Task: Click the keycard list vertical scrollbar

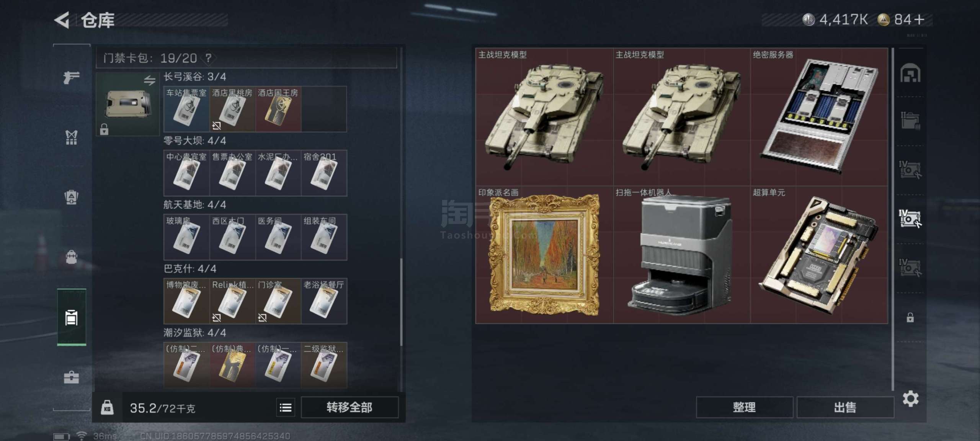Action: point(401,302)
